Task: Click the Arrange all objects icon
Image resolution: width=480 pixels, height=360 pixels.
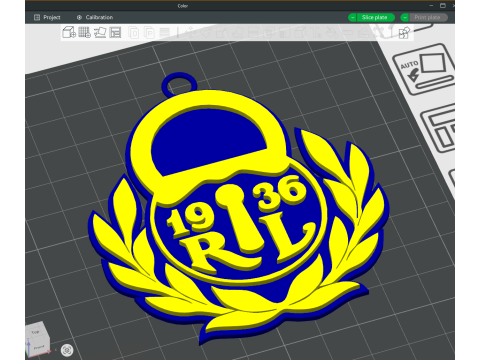Action: click(x=115, y=32)
